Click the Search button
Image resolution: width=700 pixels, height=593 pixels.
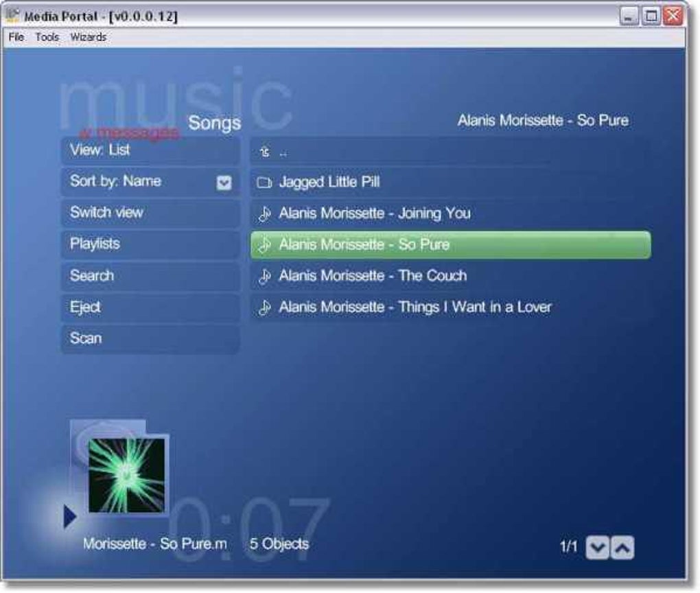(x=150, y=276)
